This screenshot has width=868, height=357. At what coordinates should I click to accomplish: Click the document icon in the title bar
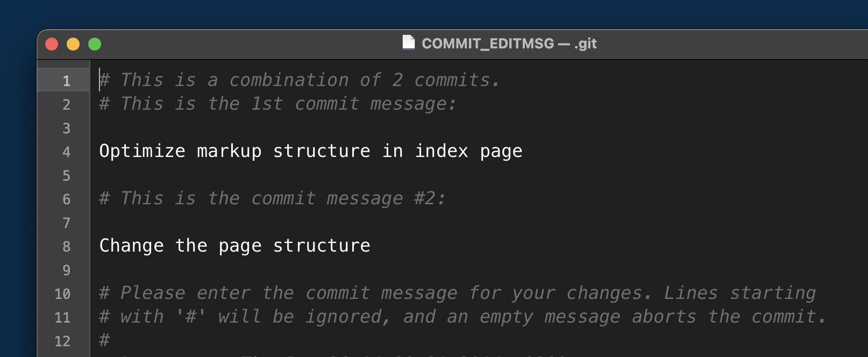pyautogui.click(x=409, y=43)
